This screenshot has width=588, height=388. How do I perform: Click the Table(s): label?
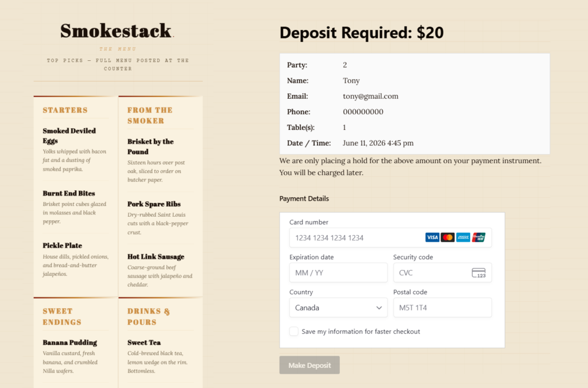pos(301,128)
